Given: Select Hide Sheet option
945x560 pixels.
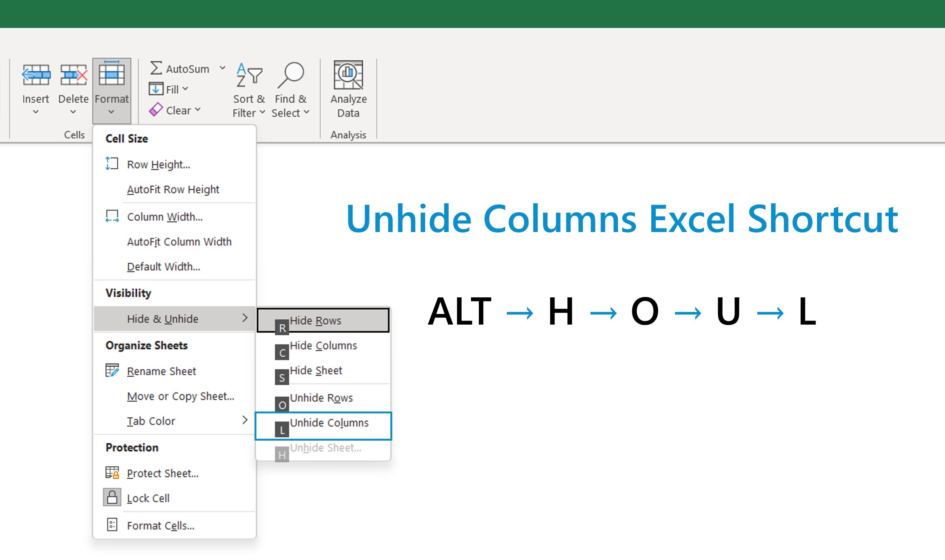Looking at the screenshot, I should (x=315, y=370).
